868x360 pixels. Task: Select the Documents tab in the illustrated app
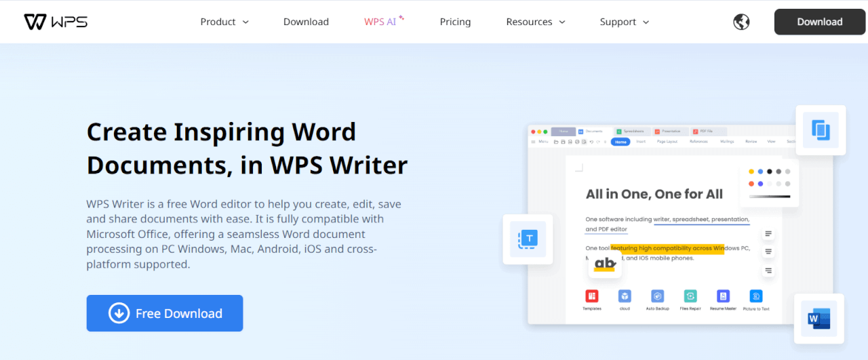pyautogui.click(x=594, y=132)
